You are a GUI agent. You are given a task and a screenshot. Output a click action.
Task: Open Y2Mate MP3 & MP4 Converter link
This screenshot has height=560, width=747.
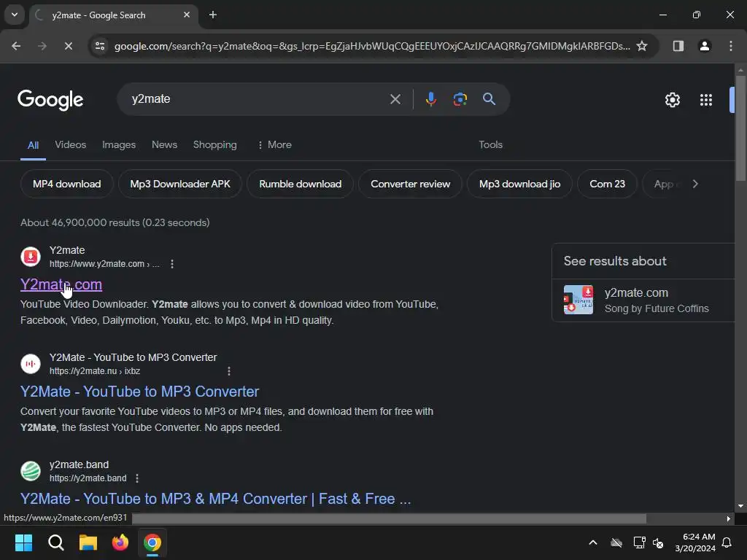coord(215,499)
